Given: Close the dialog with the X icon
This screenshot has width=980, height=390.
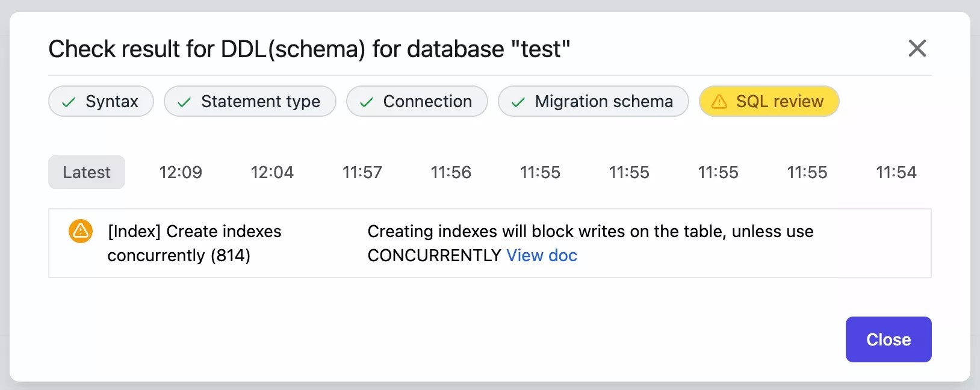Looking at the screenshot, I should coord(917,48).
